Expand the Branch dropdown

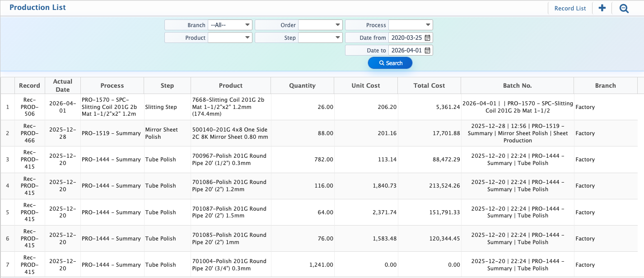[x=230, y=25]
